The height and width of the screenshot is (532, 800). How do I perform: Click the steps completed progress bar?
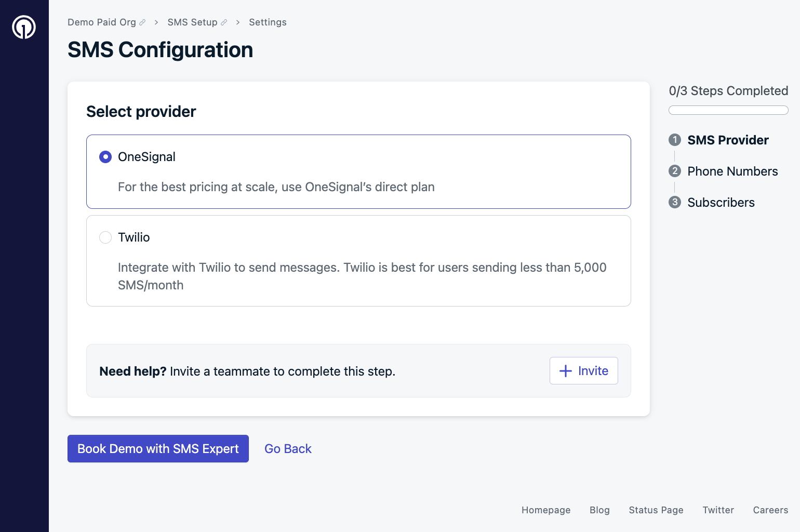tap(728, 110)
